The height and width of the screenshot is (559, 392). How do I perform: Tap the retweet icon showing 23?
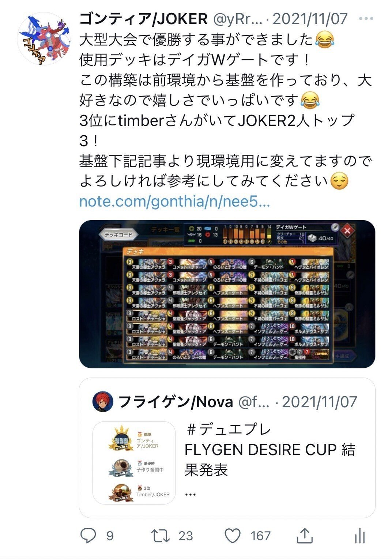(x=161, y=536)
